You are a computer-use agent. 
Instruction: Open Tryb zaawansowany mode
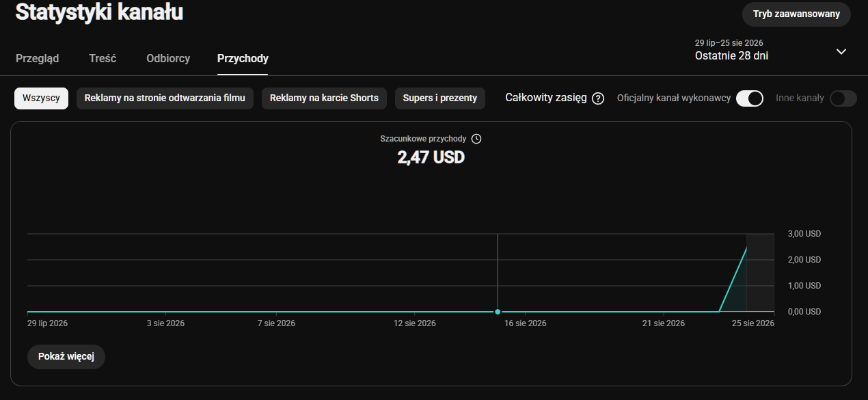coord(796,14)
